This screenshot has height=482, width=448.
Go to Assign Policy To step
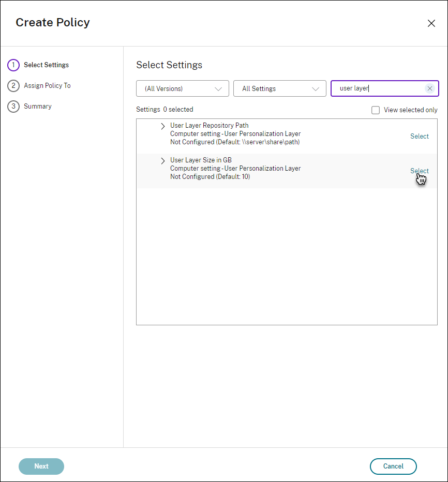tap(47, 86)
